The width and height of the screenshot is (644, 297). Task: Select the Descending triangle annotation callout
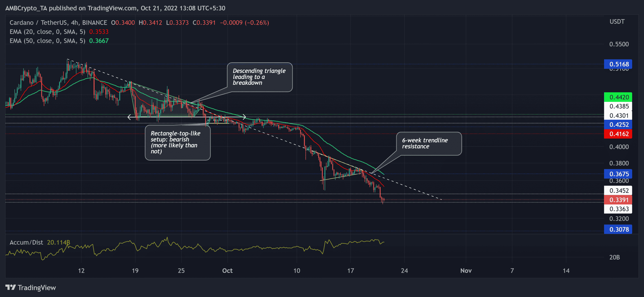click(x=260, y=77)
